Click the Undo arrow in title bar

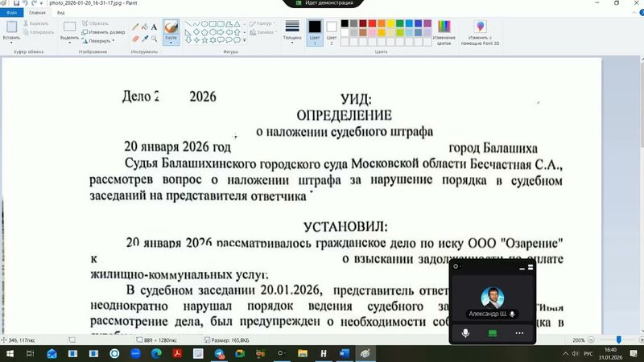tap(25, 3)
